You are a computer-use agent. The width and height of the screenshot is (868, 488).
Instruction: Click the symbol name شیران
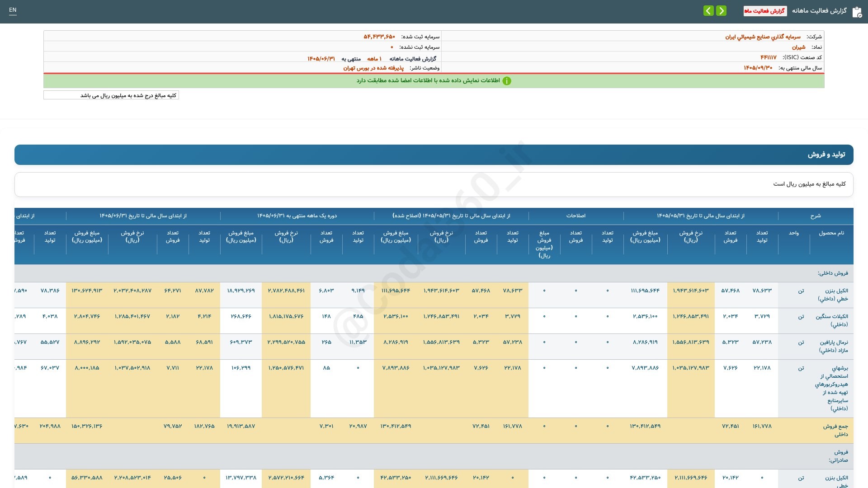pos(798,47)
